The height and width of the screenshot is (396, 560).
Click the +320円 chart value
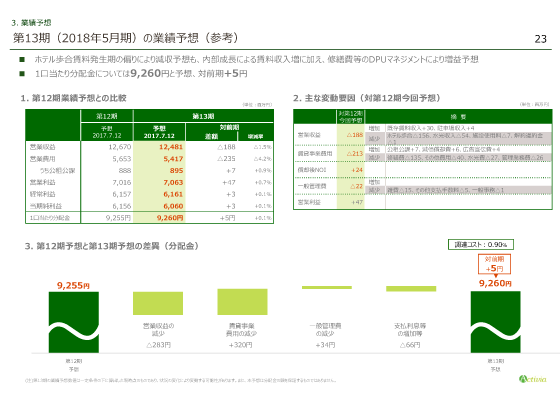pyautogui.click(x=241, y=345)
